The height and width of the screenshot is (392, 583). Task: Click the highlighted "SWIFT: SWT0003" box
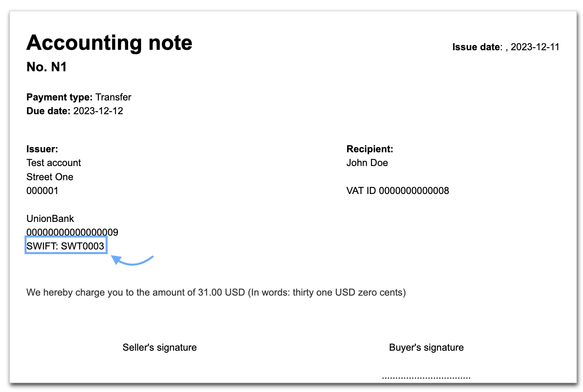tap(66, 246)
